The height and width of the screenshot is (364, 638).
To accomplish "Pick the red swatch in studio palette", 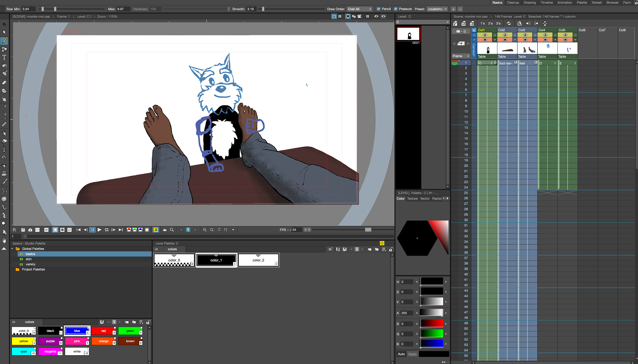I will pyautogui.click(x=103, y=331).
